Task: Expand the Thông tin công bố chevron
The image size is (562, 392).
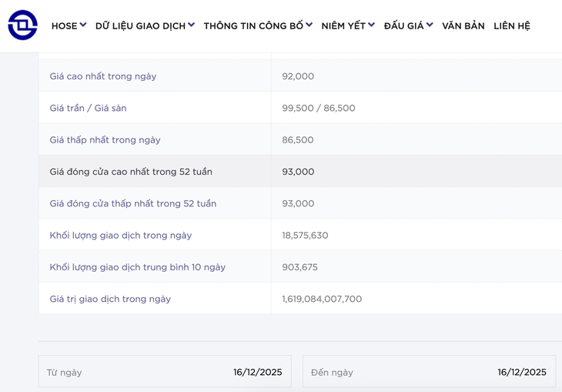Action: pos(309,25)
